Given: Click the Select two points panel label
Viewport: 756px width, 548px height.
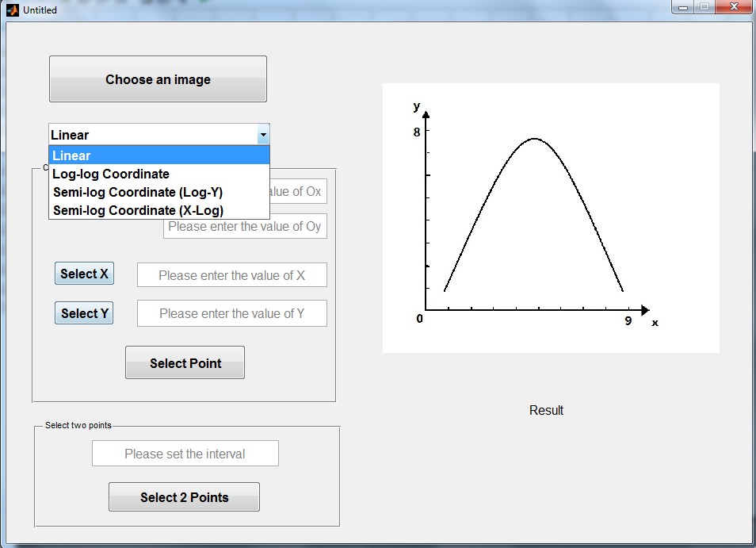Looking at the screenshot, I should coord(78,425).
